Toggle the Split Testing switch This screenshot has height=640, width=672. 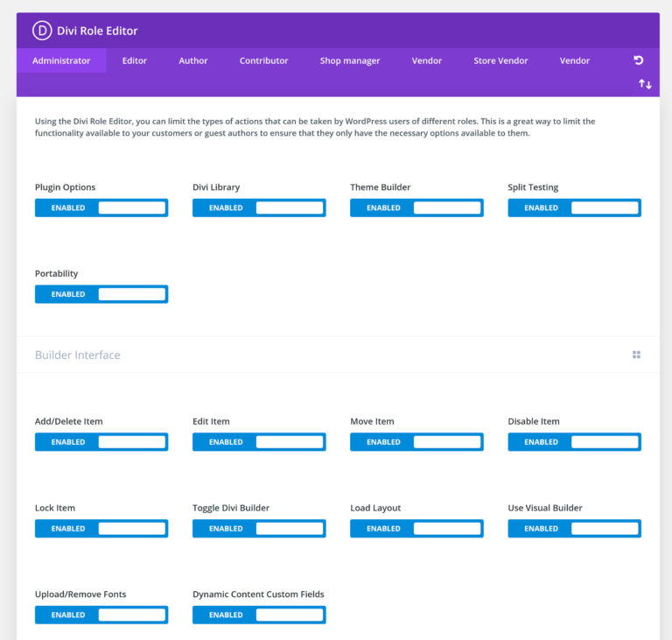click(574, 207)
